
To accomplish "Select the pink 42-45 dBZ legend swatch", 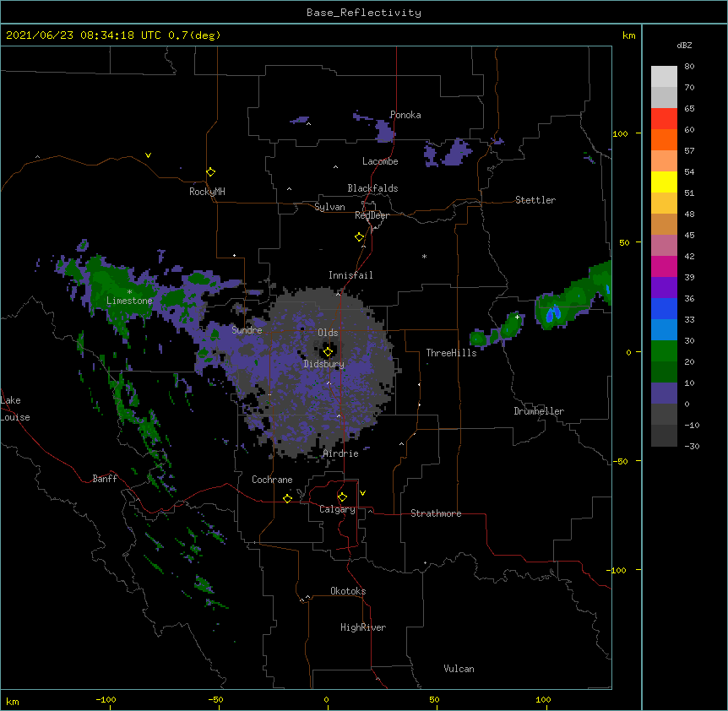I will (664, 246).
